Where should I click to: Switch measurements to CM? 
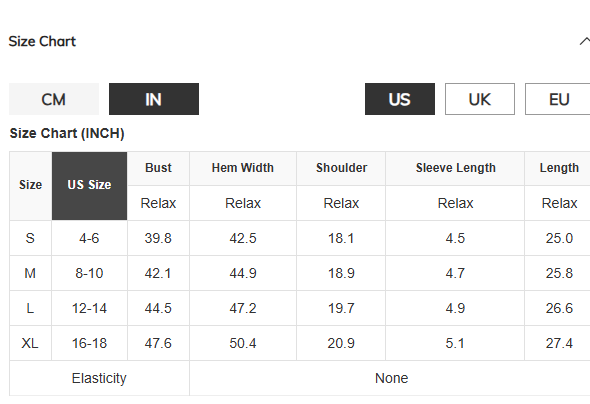(x=54, y=99)
